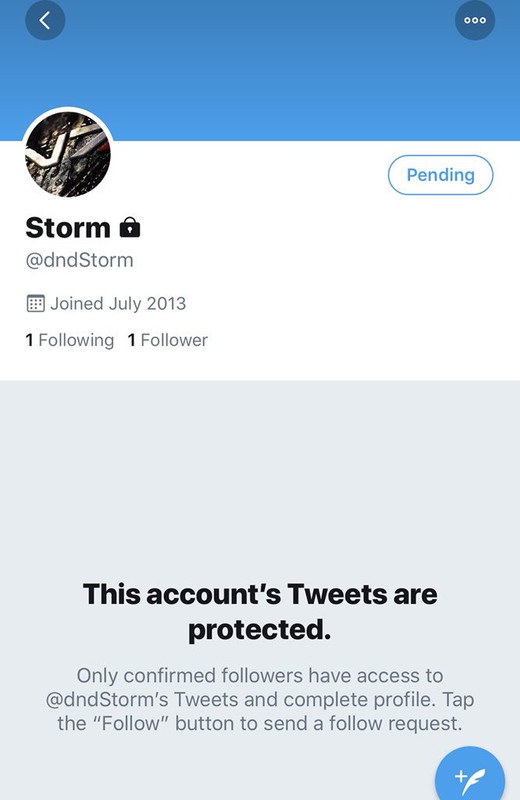Tap the following count number 1
Viewport: 520px width, 800px height.
tap(29, 340)
